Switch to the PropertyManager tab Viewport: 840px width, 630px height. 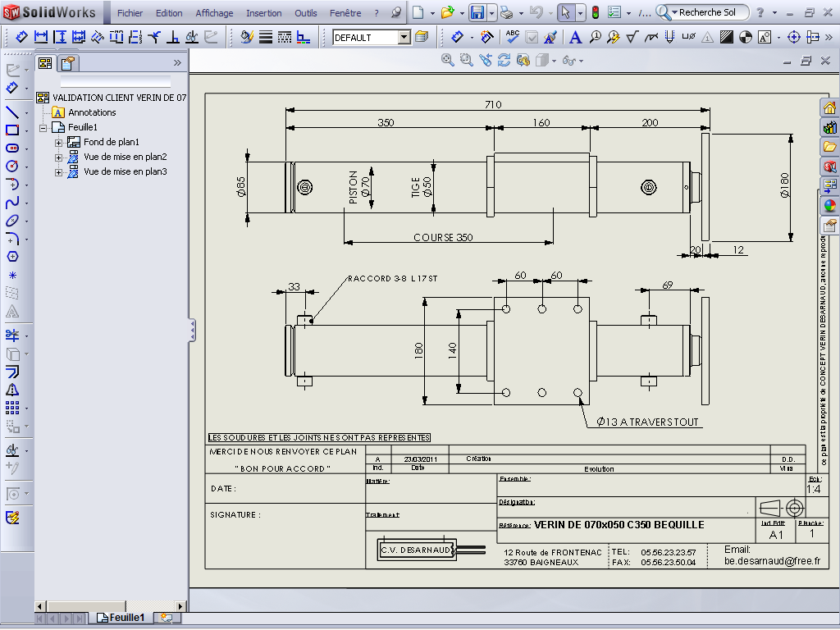tap(67, 64)
